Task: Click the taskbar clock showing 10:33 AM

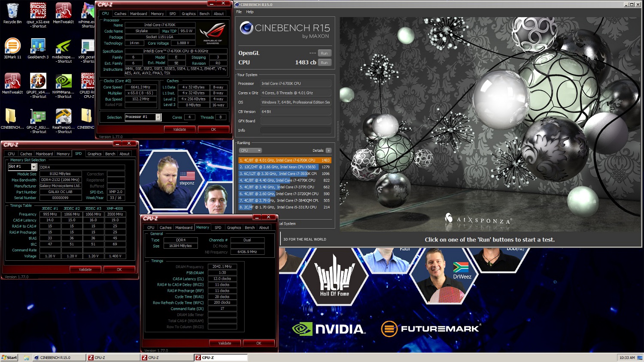Action: tap(627, 358)
